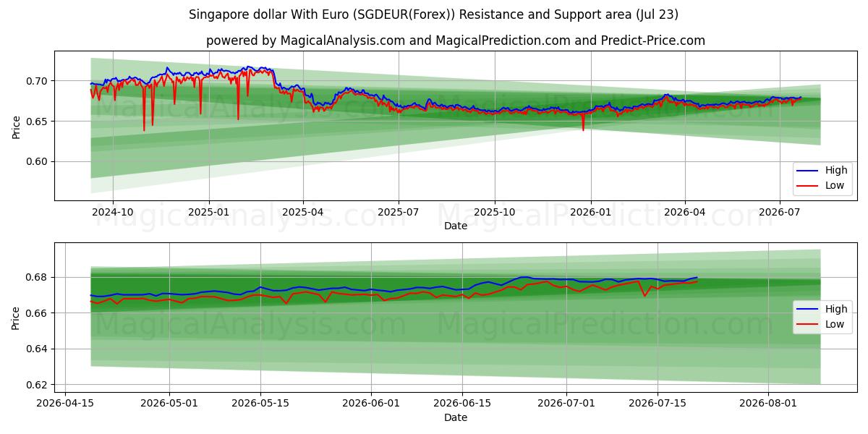Click the '0.60' price tick in top chart
868x434 pixels.
[38, 162]
